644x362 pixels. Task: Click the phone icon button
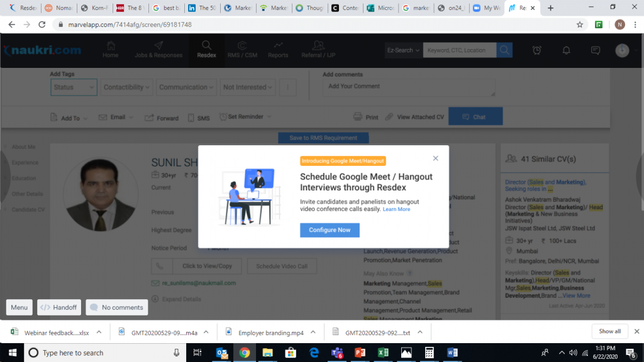click(161, 266)
